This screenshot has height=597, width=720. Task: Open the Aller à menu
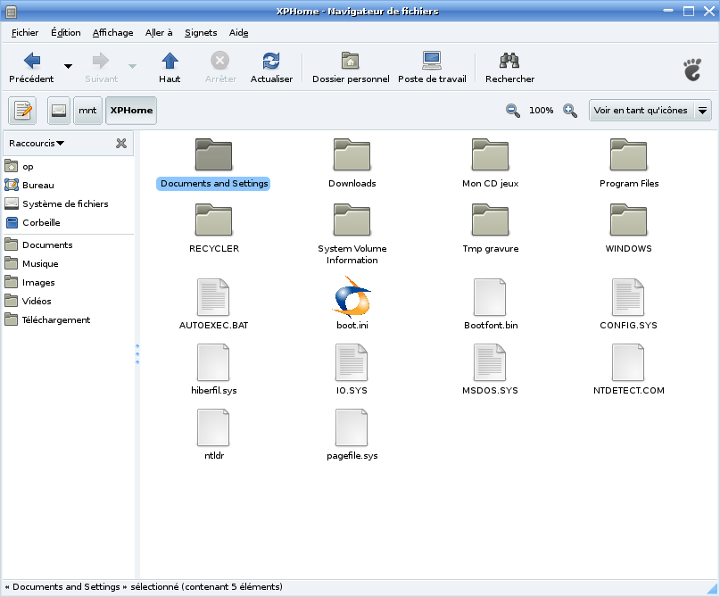click(159, 33)
